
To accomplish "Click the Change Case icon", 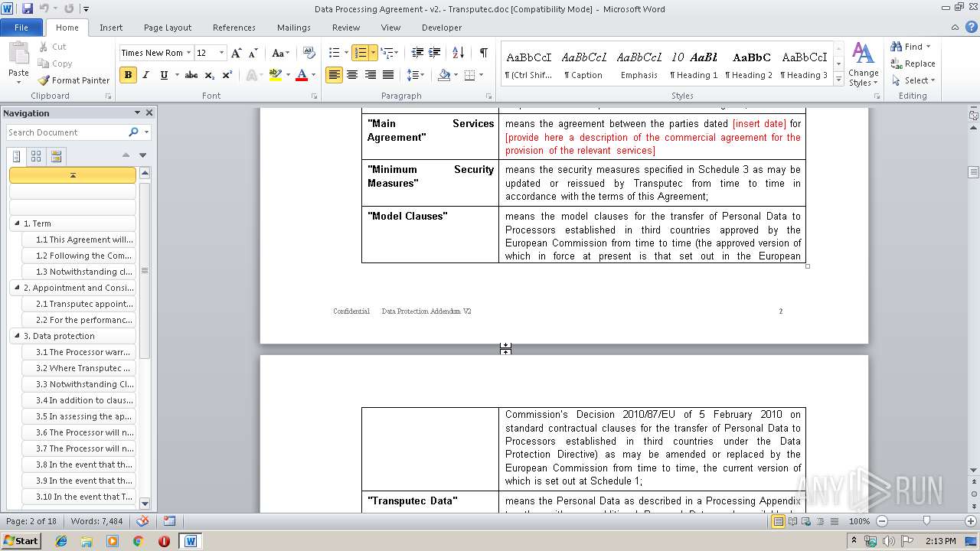I will click(x=279, y=53).
